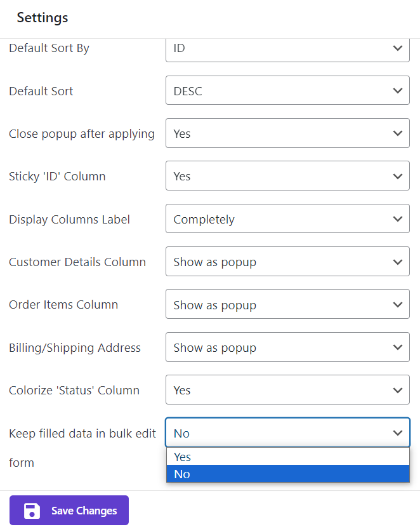Screen dimensions: 420x529
Task: Expand the Display Columns Label dropdown
Action: coord(287,219)
